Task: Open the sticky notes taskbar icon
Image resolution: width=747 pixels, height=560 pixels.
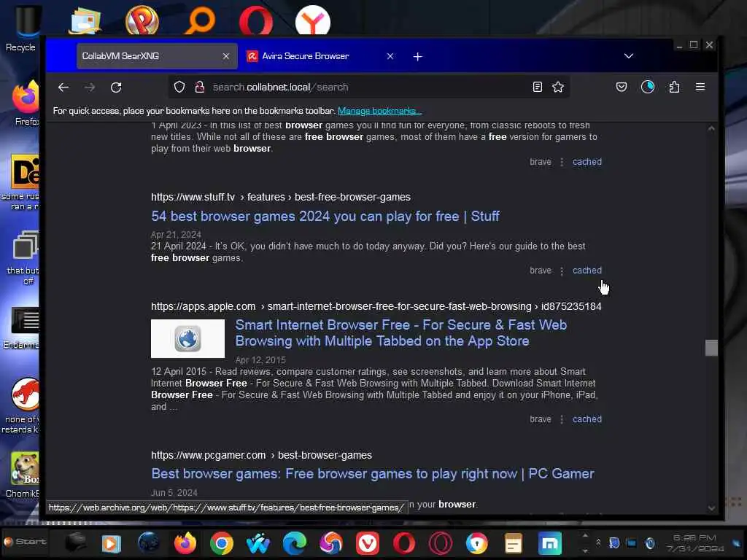Action: 513,543
